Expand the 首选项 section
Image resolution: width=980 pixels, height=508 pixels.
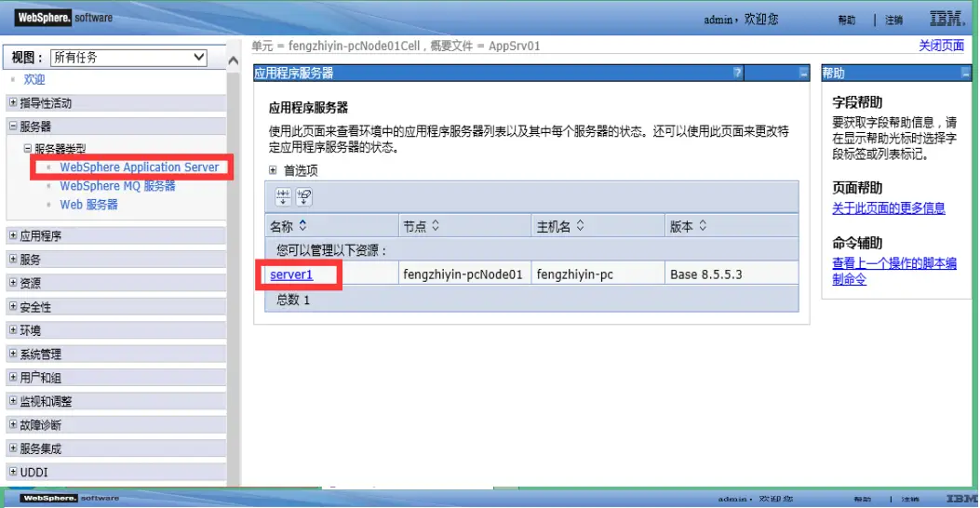pyautogui.click(x=273, y=170)
